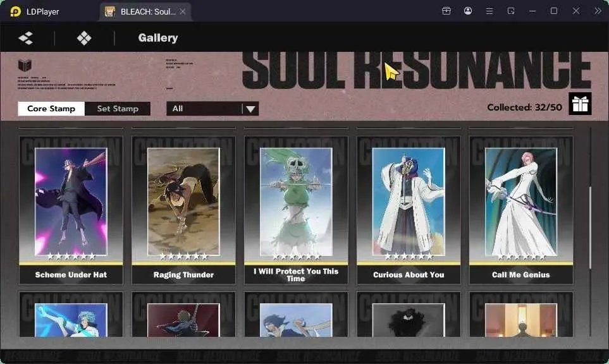The width and height of the screenshot is (609, 364).
Task: Click the book icon in the banner
Action: [x=25, y=65]
